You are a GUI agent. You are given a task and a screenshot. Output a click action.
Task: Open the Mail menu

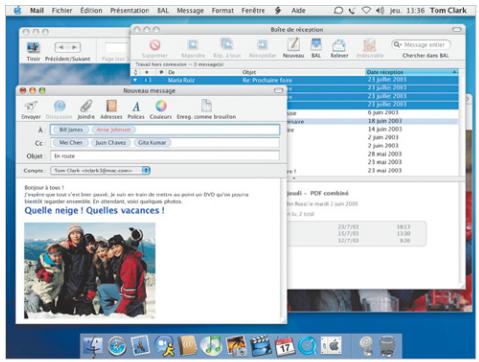coord(37,11)
